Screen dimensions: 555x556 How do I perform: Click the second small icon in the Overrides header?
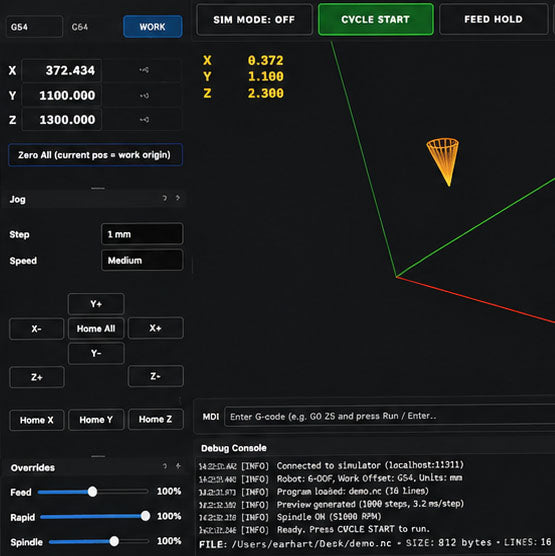point(178,466)
